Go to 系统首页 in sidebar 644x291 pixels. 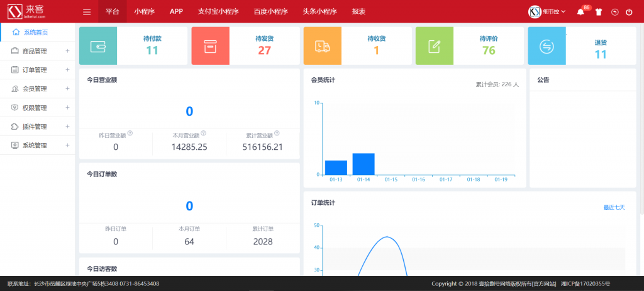[x=38, y=32]
